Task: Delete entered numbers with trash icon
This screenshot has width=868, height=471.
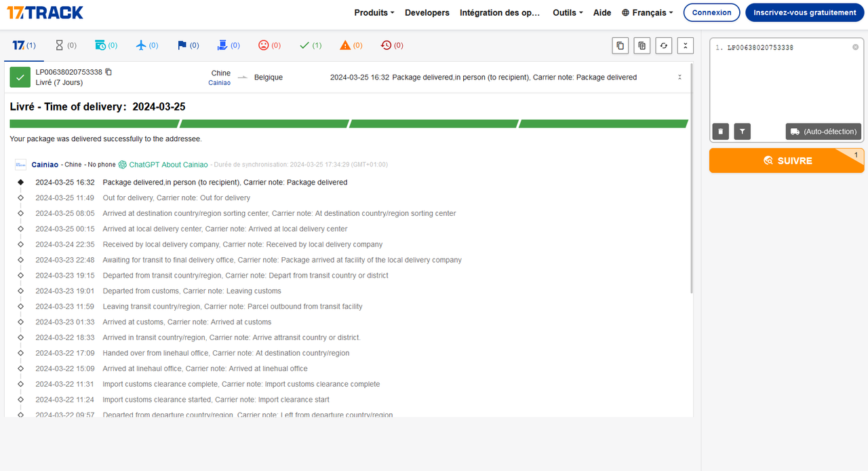Action: point(721,132)
